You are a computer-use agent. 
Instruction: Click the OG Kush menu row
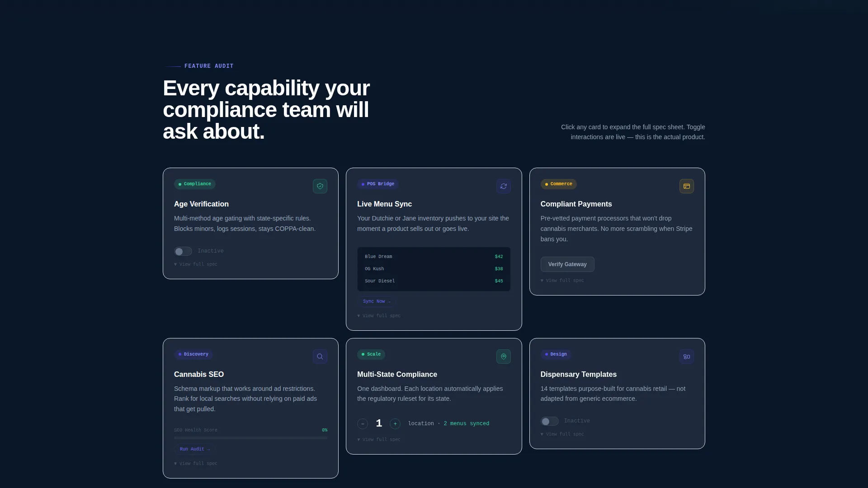click(434, 269)
